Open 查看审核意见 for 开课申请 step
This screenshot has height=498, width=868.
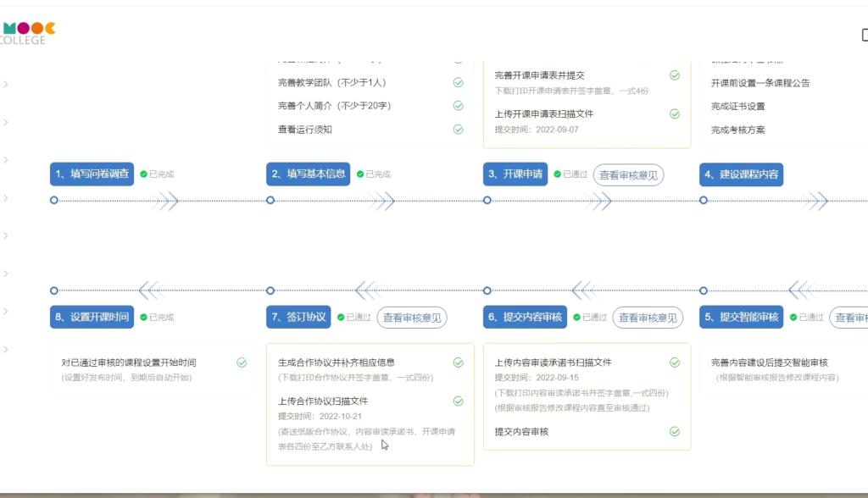click(627, 175)
